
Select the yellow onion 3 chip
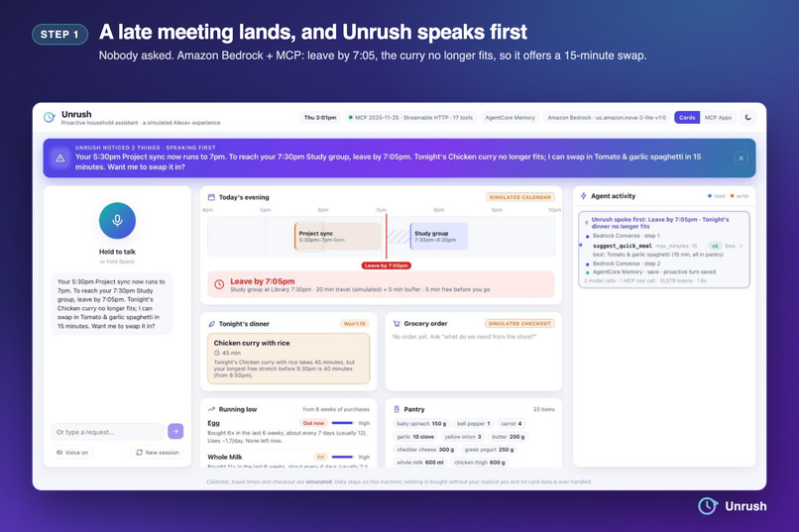tap(463, 437)
